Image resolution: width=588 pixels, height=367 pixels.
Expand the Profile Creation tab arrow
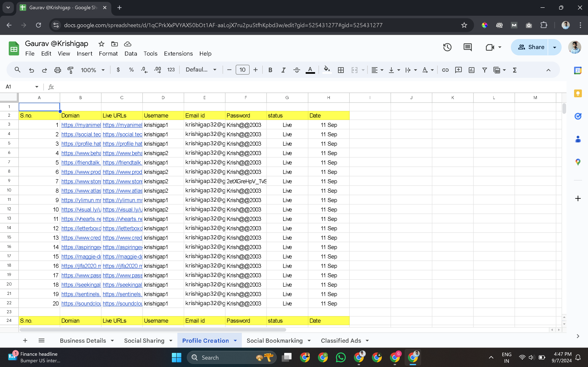235,341
